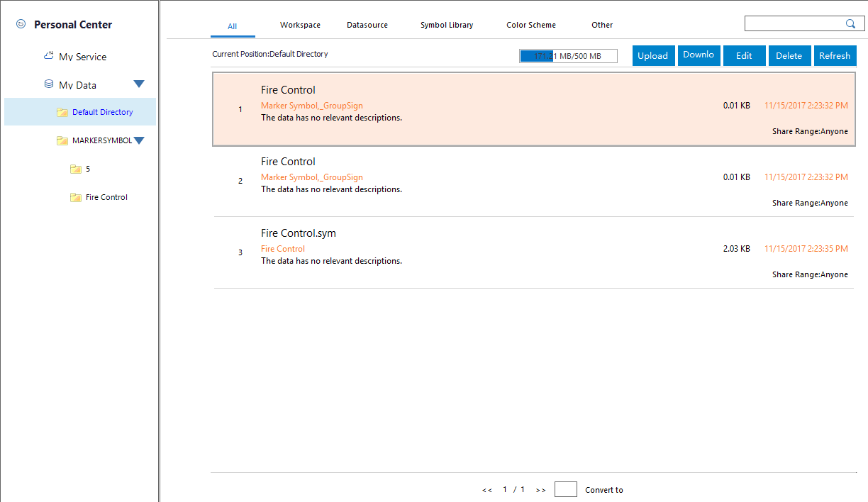Go to the next page arrow
The width and height of the screenshot is (868, 502).
click(x=540, y=490)
